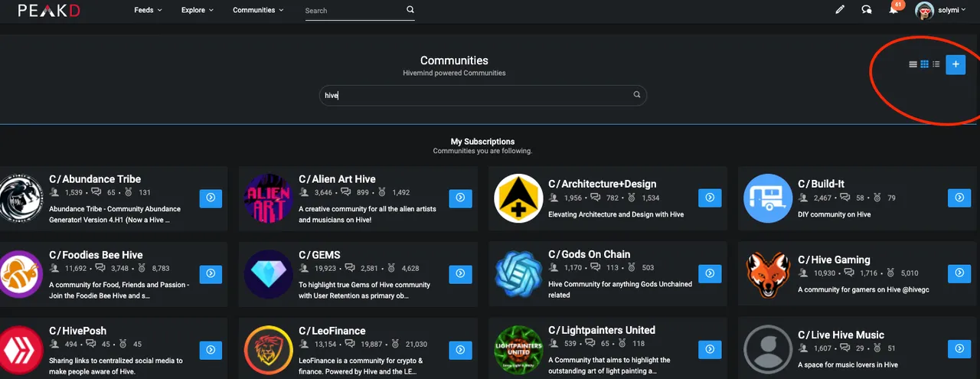Open the Feeds menu

[148, 10]
